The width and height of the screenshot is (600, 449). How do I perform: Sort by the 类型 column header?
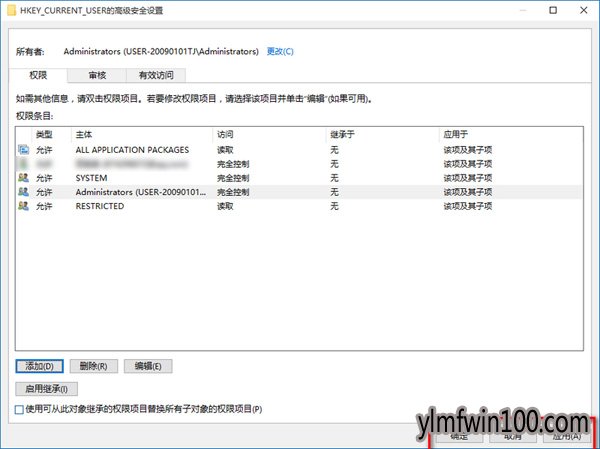point(51,134)
